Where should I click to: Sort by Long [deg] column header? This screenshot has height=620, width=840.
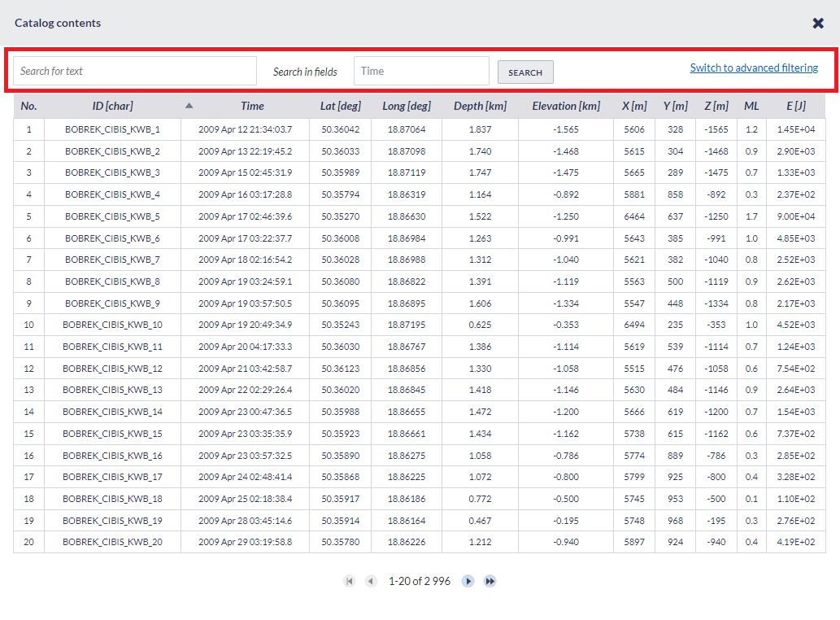pyautogui.click(x=407, y=106)
